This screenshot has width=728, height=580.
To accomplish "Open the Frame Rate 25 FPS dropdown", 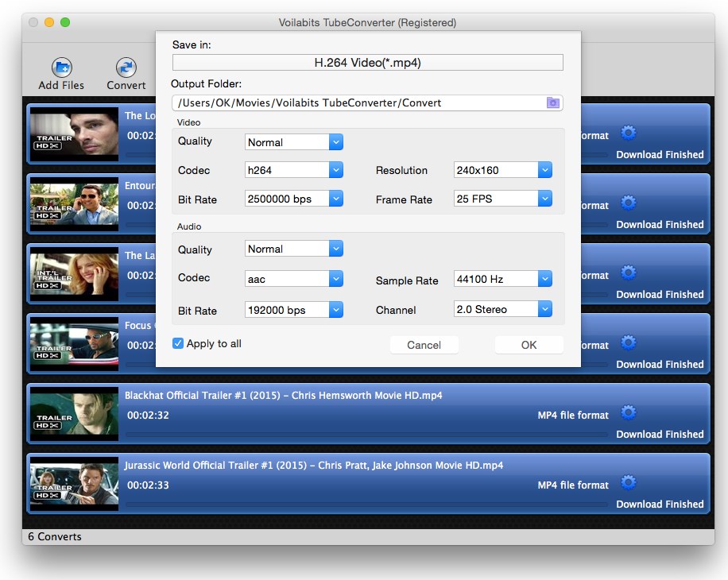I will (503, 199).
